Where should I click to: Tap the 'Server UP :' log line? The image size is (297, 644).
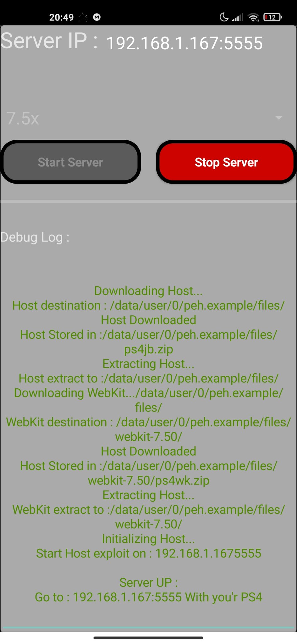coord(148,582)
